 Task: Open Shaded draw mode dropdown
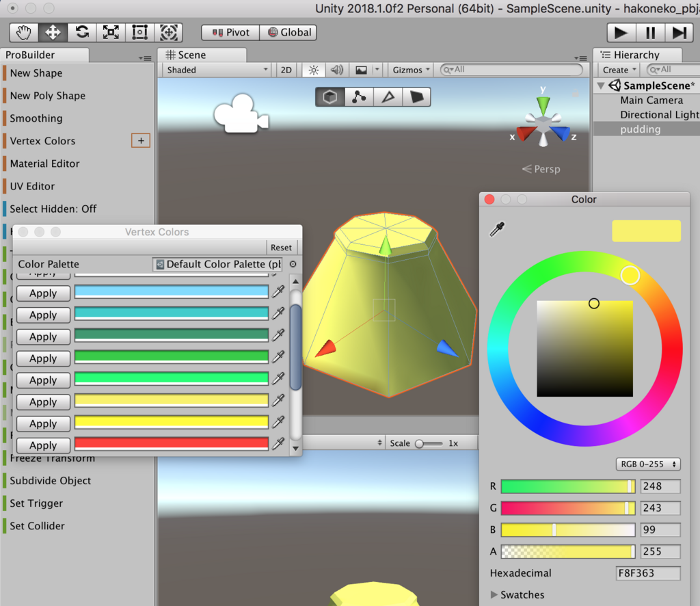[217, 70]
